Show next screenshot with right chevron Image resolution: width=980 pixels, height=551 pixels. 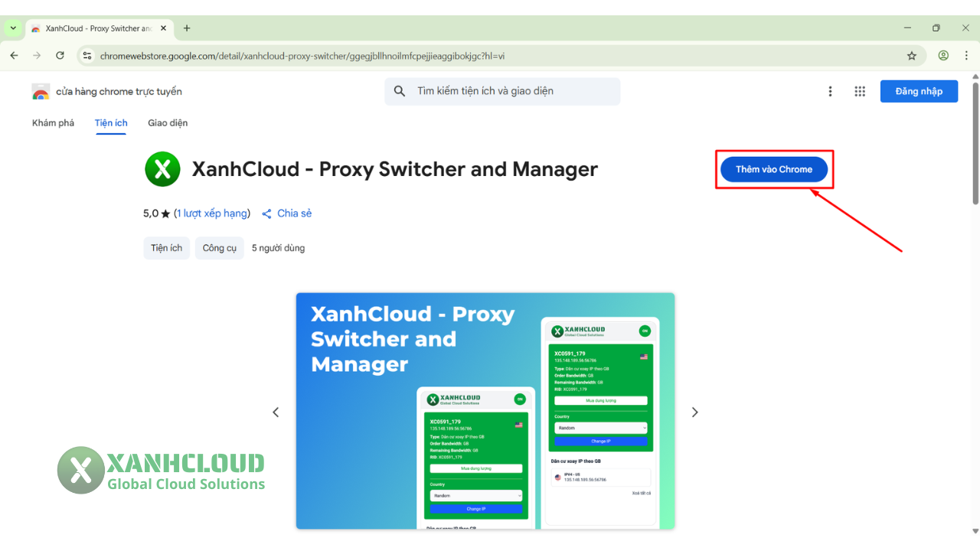pos(695,412)
